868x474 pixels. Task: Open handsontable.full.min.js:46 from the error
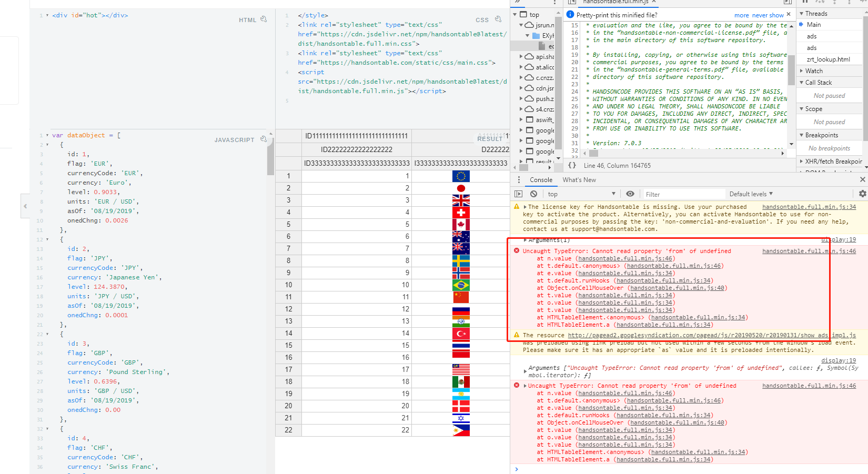coord(810,251)
